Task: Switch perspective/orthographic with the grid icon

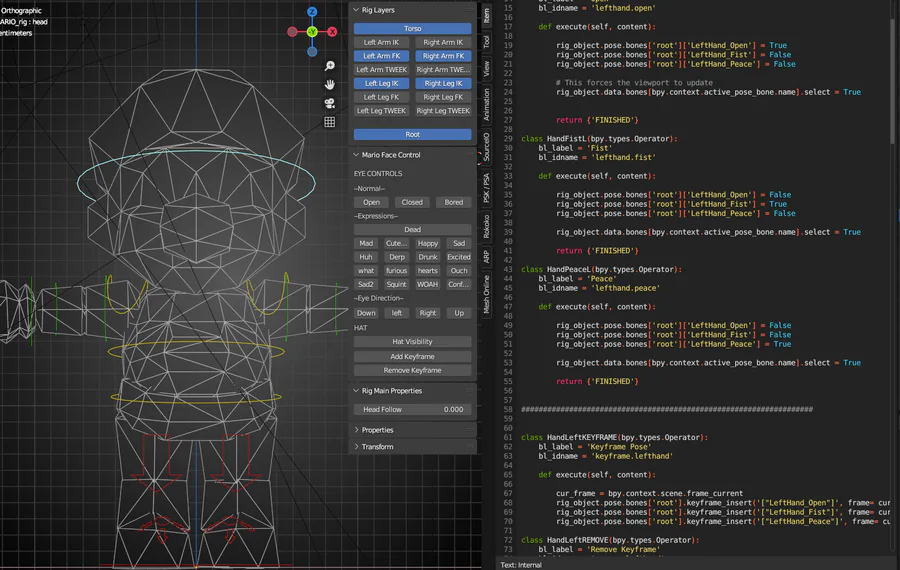Action: [329, 122]
